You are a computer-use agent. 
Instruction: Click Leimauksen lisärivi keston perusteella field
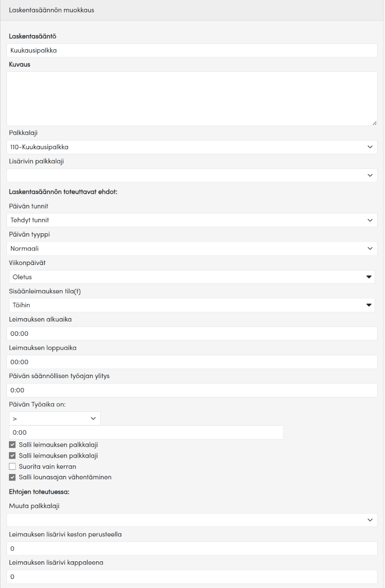[192, 548]
